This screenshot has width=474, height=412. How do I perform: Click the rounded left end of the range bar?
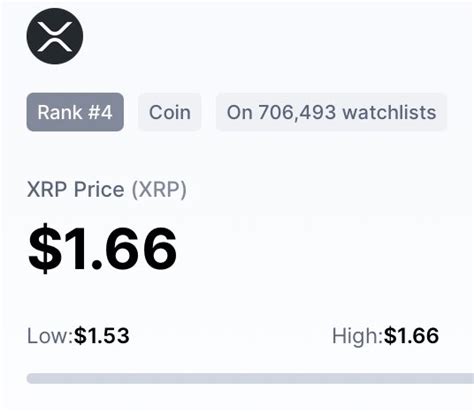tap(31, 378)
